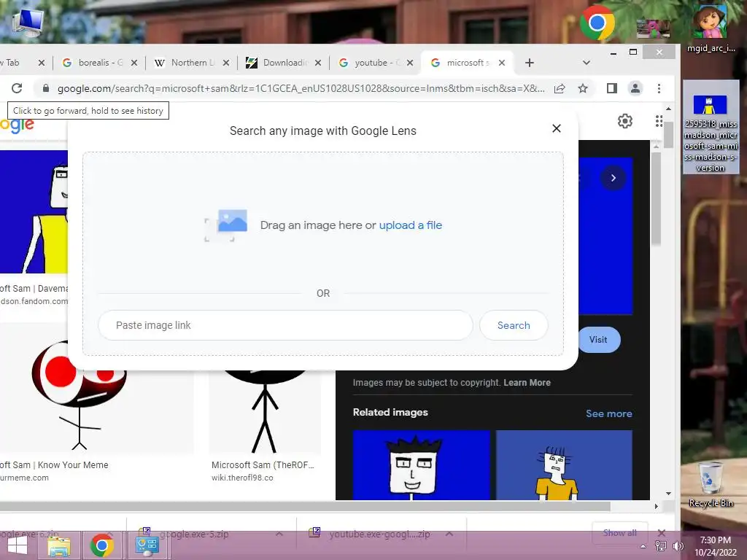The width and height of the screenshot is (747, 560).
Task: Close the Northern Lights tab
Action: pos(226,63)
